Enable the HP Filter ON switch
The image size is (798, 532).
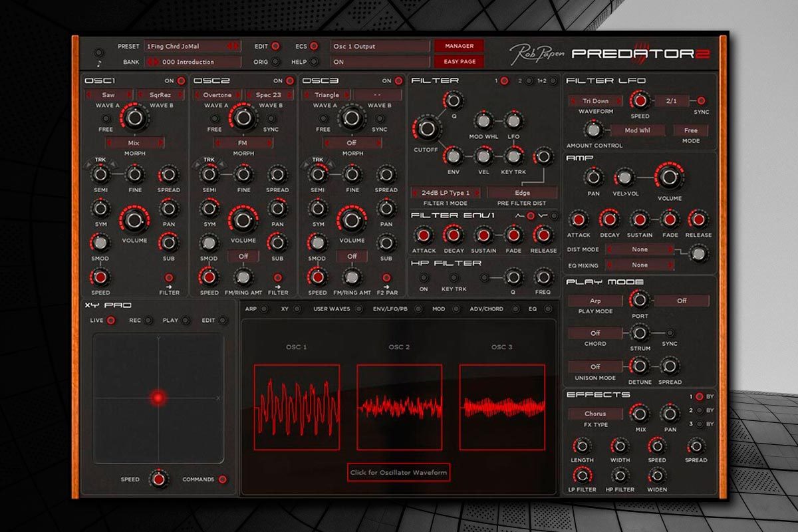(424, 277)
